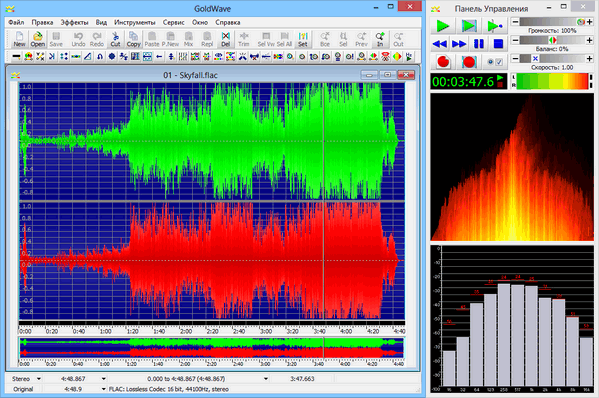The width and height of the screenshot is (599, 398).
Task: Click the Скорость speed slider
Action: [x=552, y=58]
